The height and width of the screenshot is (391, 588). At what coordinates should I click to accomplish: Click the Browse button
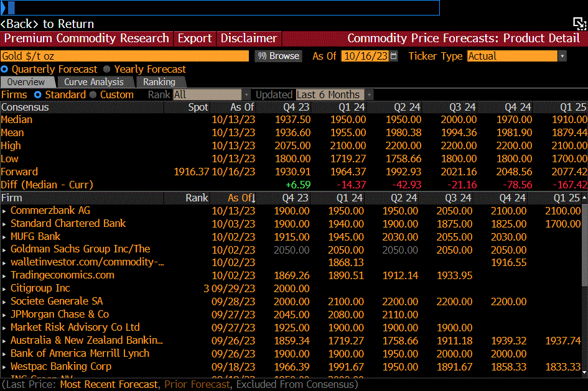coord(279,56)
